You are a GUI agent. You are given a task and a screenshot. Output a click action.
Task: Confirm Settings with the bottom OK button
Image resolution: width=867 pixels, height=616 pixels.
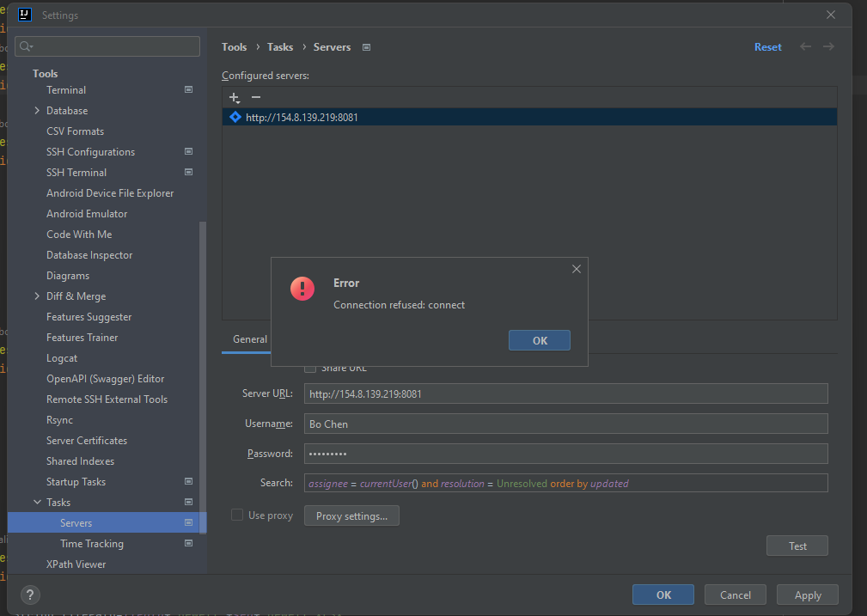pos(663,595)
